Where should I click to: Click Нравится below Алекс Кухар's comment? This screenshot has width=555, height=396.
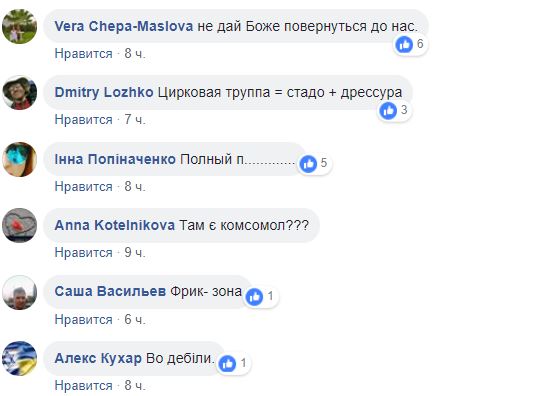click(84, 386)
